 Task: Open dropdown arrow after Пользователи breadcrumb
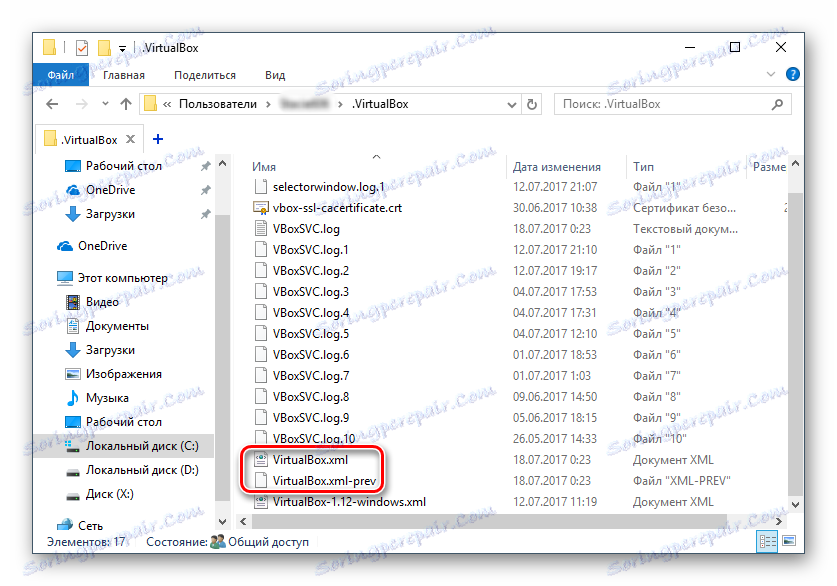click(268, 104)
